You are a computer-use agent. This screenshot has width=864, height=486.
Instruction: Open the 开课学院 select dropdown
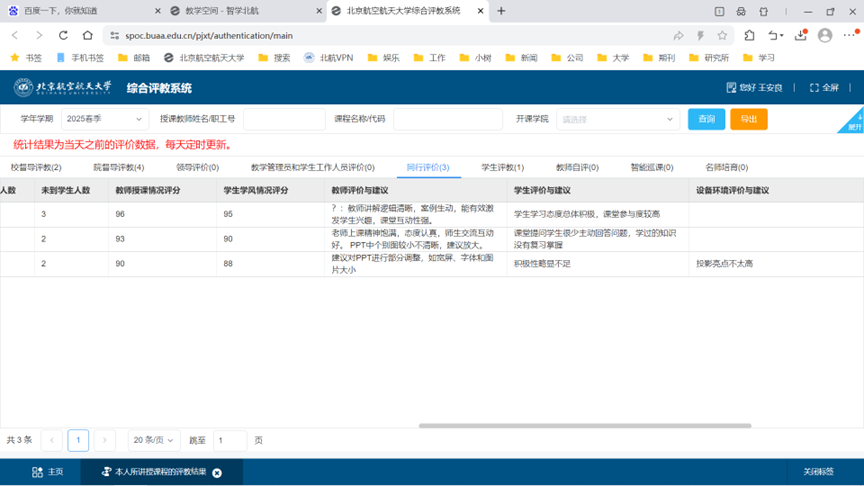click(x=618, y=119)
